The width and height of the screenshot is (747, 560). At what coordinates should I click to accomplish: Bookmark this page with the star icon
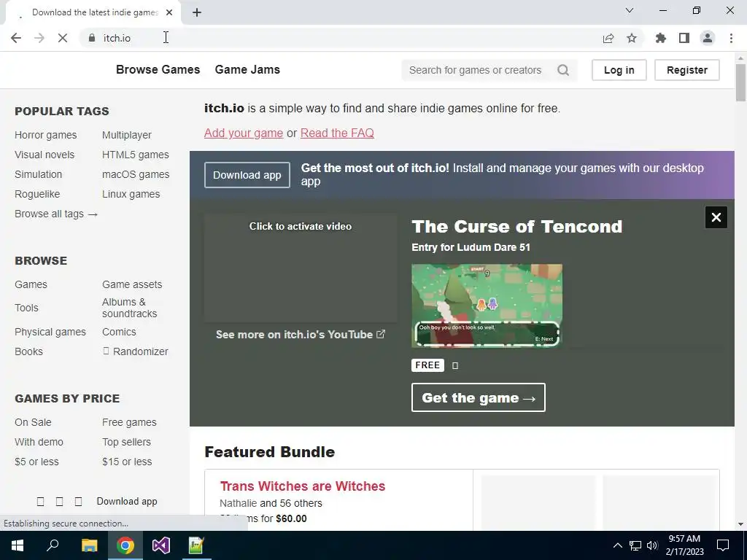coord(632,38)
